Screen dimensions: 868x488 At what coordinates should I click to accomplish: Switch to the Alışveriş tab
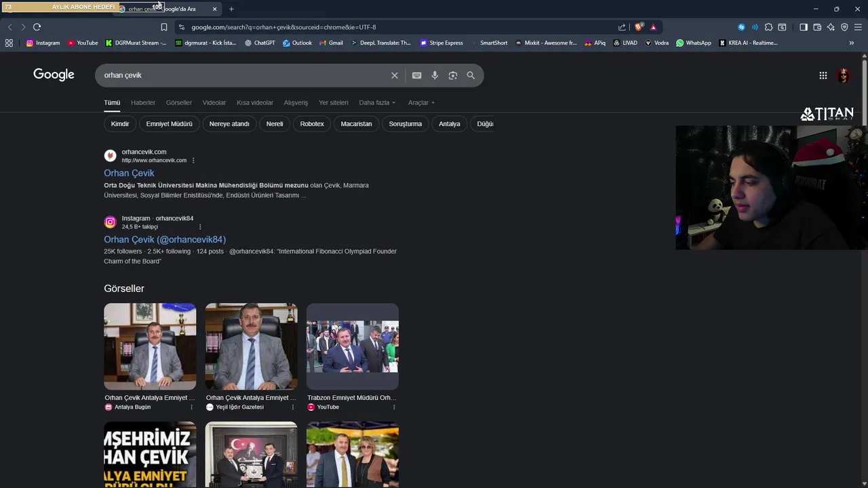pos(296,103)
